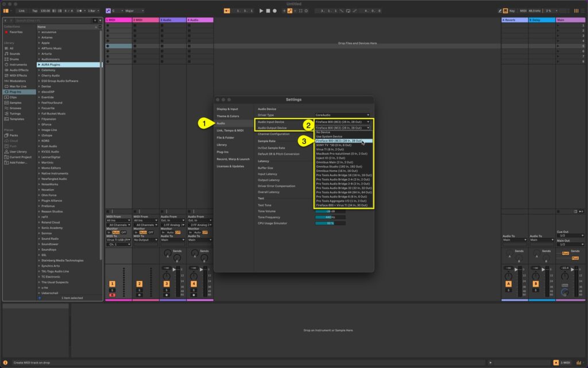Viewport: 588px width, 368px height.
Task: Click the mixer sections toggle icon top right
Action: (576, 10)
